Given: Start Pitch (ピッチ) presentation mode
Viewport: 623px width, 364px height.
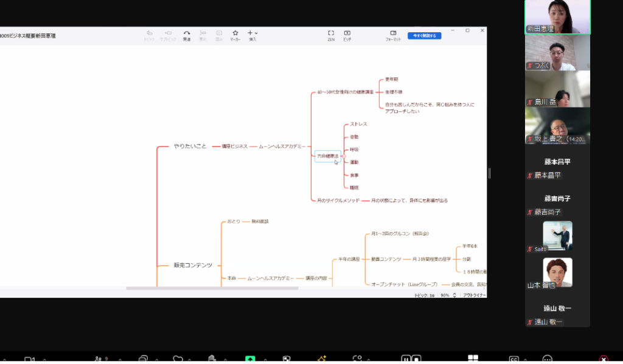Looking at the screenshot, I should coord(347,33).
